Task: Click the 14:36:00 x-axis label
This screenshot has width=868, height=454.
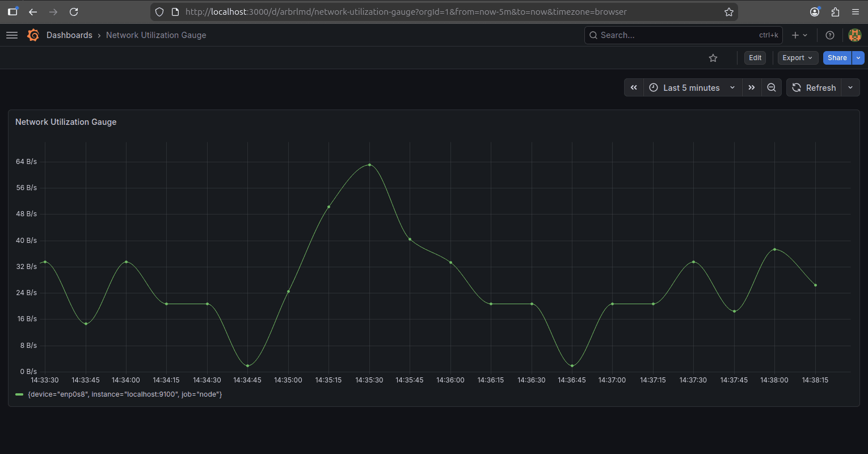Action: pyautogui.click(x=450, y=380)
